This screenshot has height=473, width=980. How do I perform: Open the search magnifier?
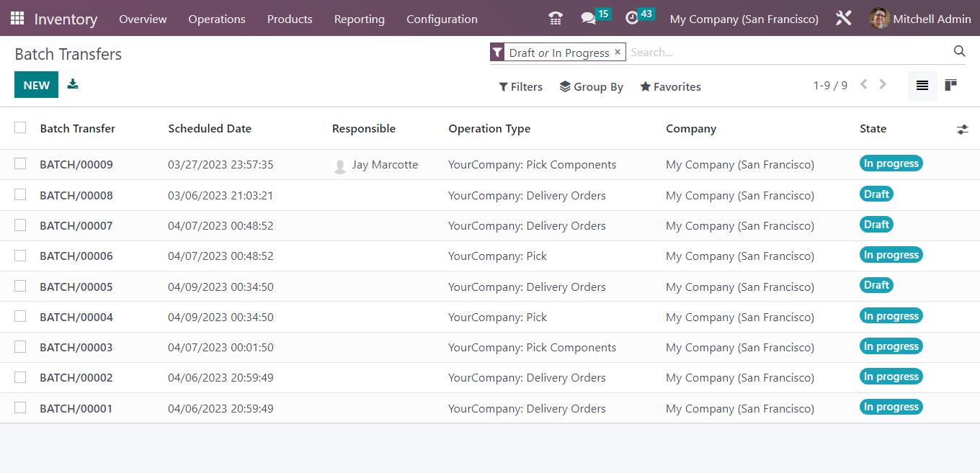[x=959, y=51]
